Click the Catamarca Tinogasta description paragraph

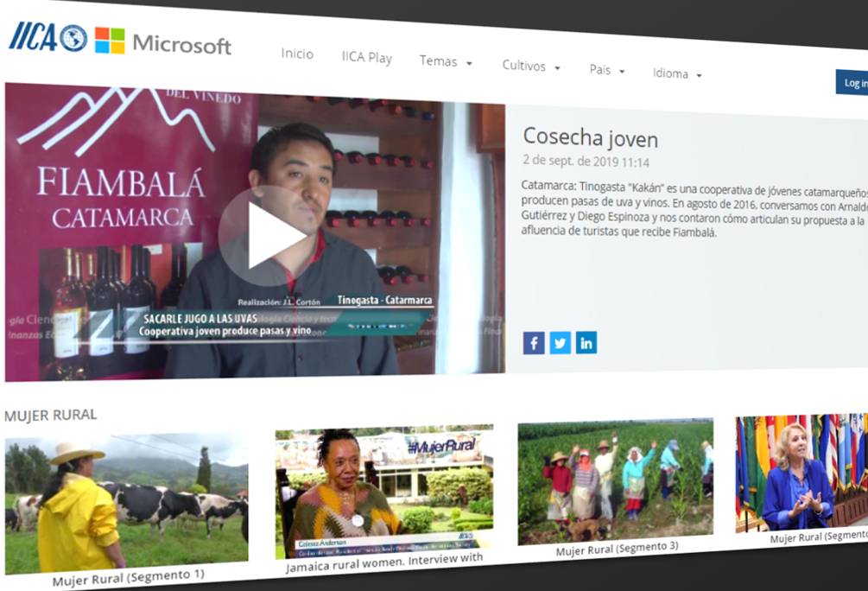[694, 209]
